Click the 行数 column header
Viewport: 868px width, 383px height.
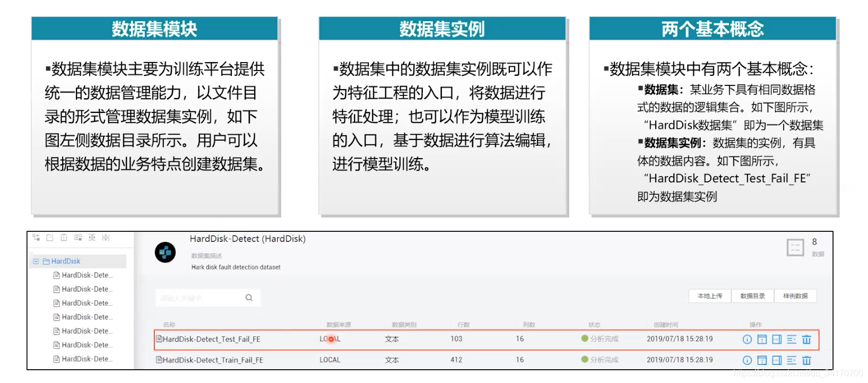point(464,325)
